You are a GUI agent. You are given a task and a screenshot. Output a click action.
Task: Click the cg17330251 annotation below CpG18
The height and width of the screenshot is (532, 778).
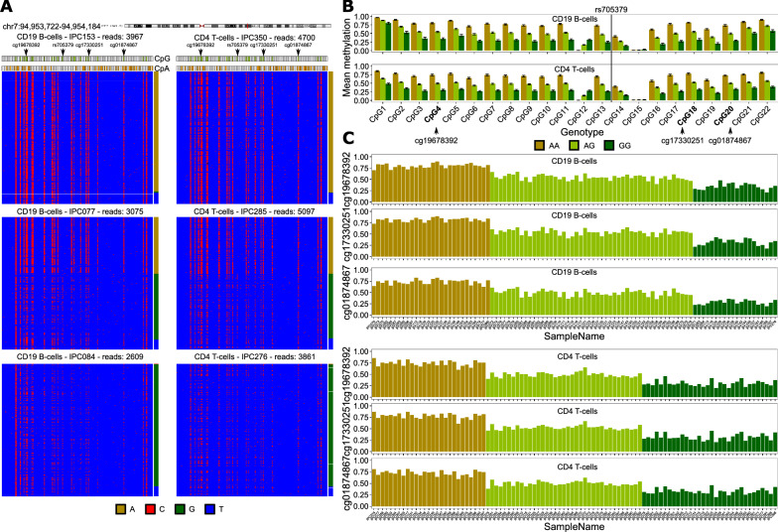click(x=683, y=141)
